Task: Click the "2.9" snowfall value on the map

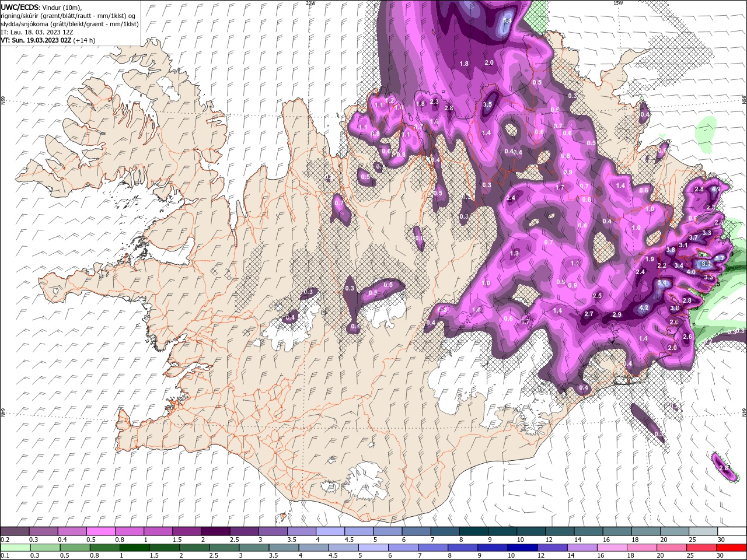Action: pos(617,314)
